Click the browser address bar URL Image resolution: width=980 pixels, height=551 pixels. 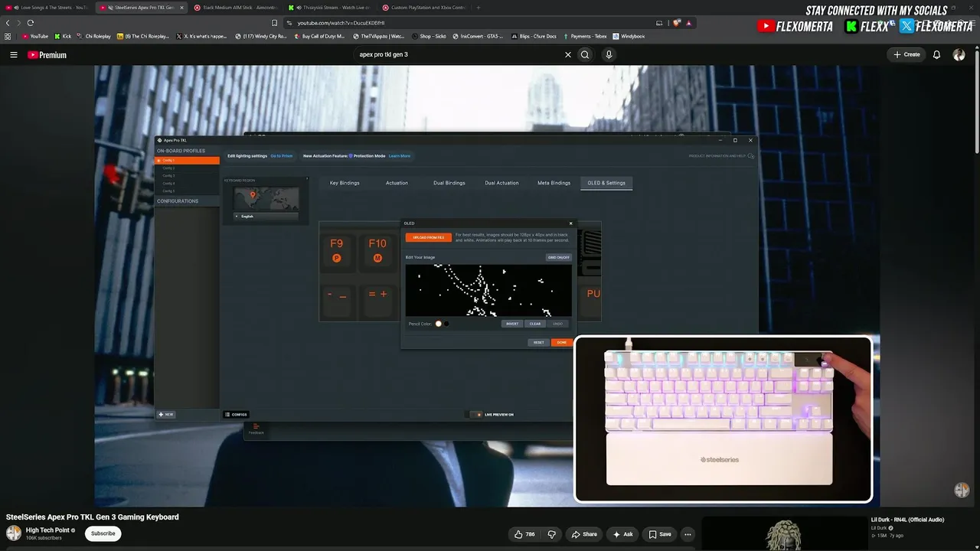point(341,23)
